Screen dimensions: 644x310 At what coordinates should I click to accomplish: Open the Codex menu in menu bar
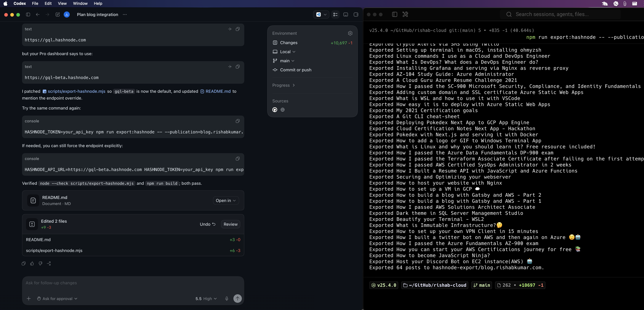pyautogui.click(x=20, y=3)
